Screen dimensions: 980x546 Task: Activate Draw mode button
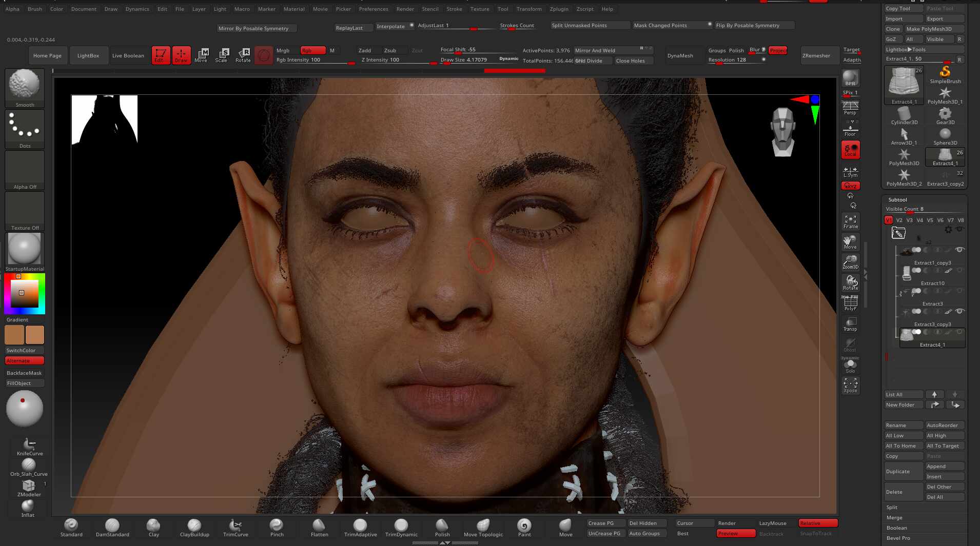click(x=181, y=55)
